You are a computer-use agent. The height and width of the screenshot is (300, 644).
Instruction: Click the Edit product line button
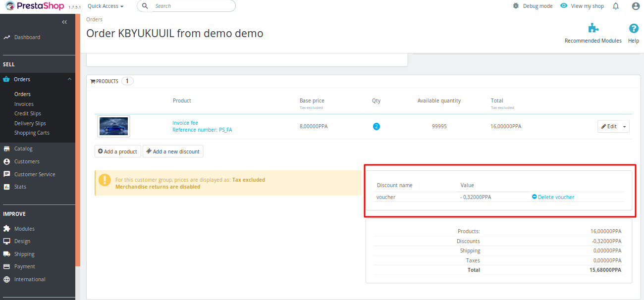click(609, 126)
